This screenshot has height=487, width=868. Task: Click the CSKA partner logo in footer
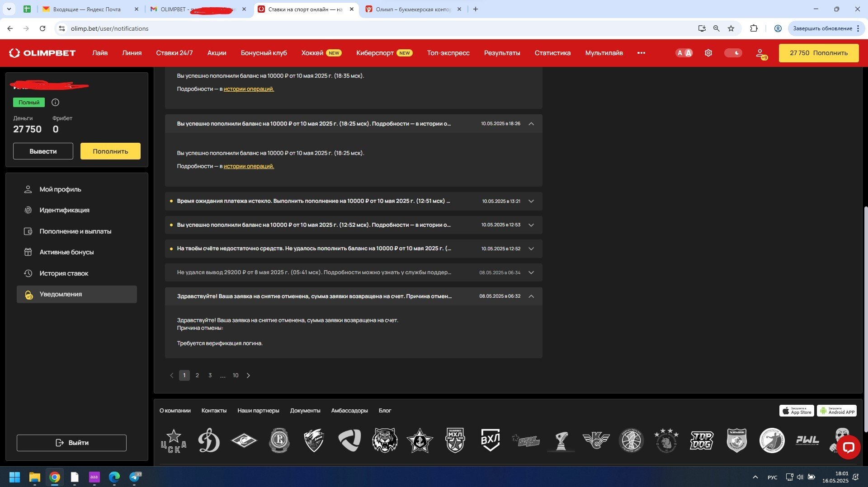tap(174, 440)
